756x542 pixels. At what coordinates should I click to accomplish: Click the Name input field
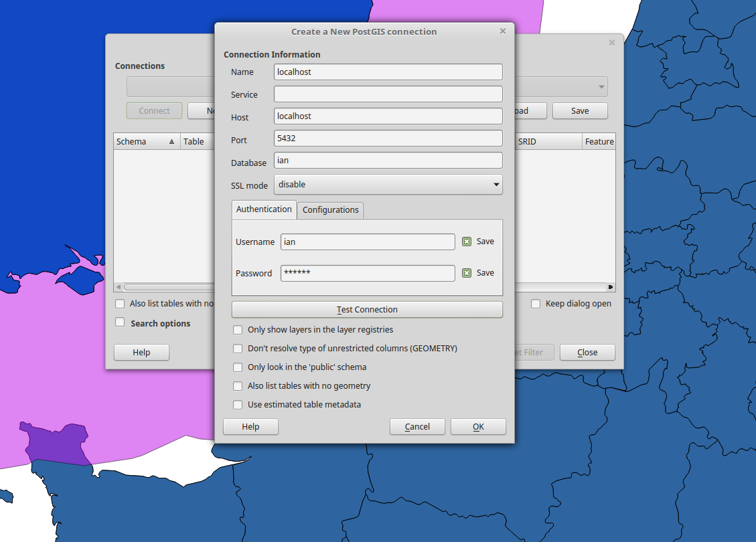pyautogui.click(x=388, y=72)
